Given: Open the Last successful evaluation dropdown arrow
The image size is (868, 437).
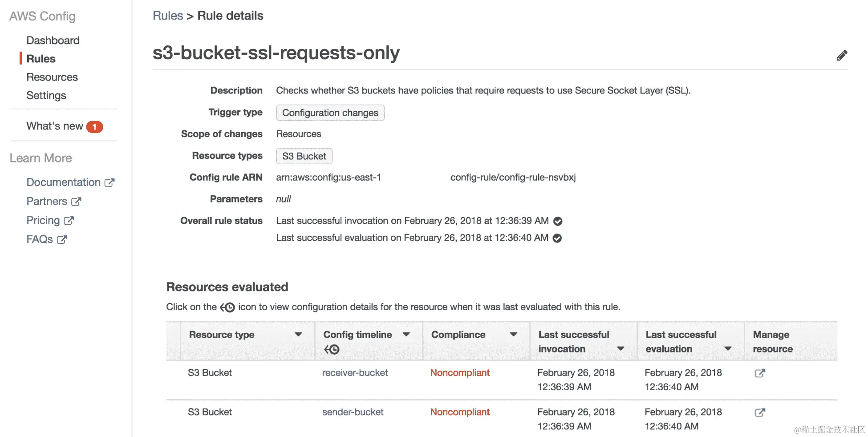Looking at the screenshot, I should (x=728, y=349).
